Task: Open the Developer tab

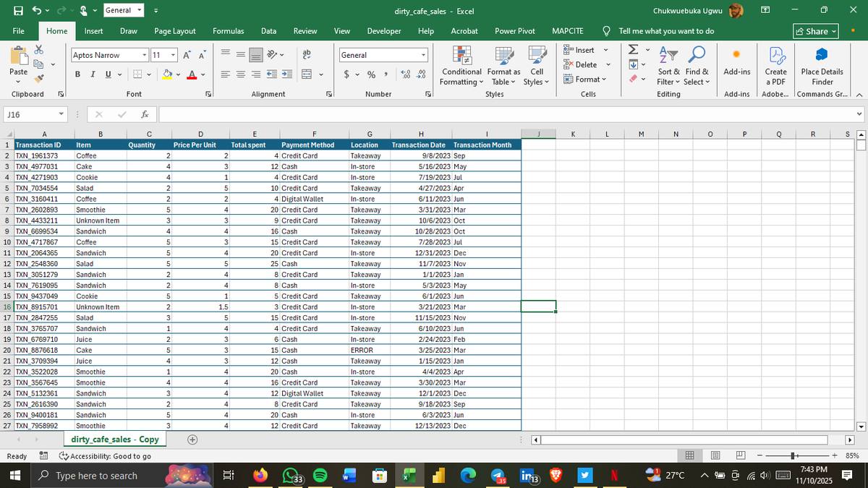Action: (384, 31)
